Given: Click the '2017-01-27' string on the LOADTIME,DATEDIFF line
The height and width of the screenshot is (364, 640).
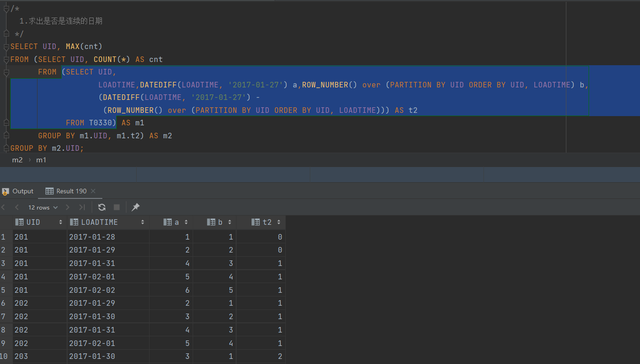Looking at the screenshot, I should (x=256, y=85).
